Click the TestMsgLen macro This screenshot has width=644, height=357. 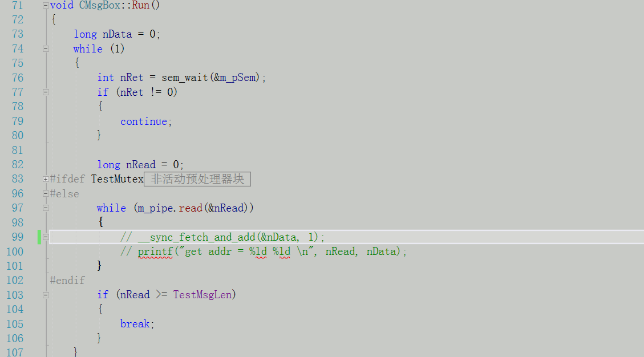pos(202,295)
